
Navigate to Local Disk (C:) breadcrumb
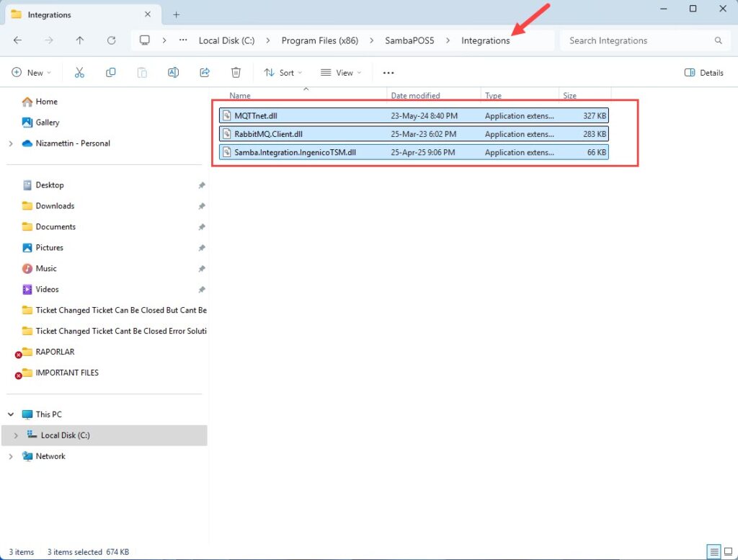(226, 40)
